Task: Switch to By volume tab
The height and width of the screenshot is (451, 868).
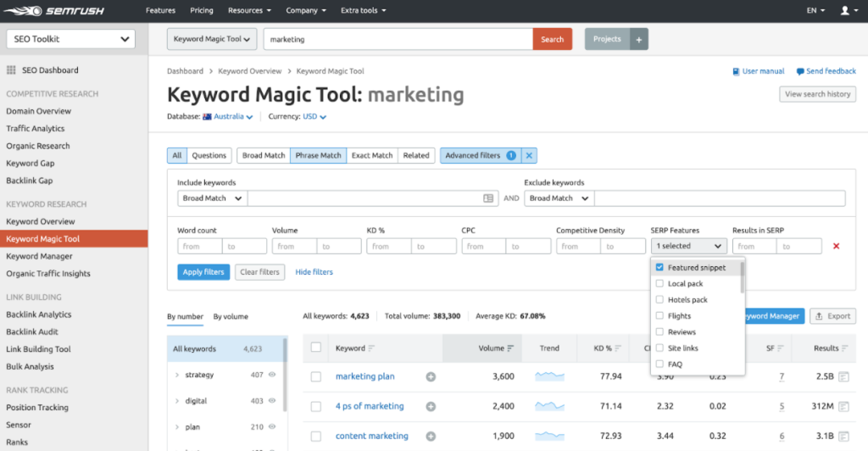Action: [231, 316]
